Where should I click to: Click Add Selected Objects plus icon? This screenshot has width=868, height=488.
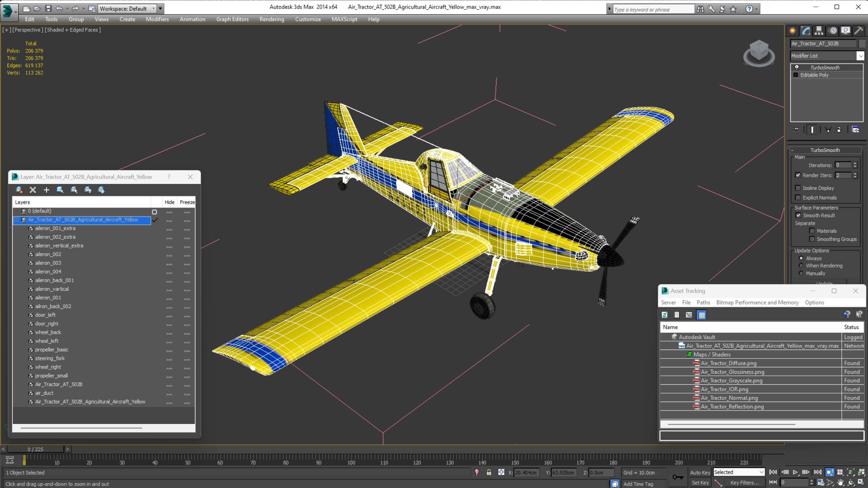[x=47, y=190]
